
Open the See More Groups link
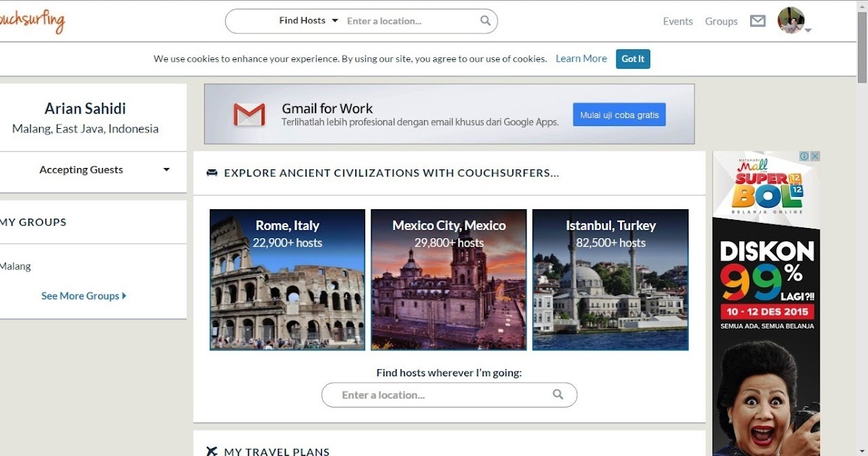tap(84, 295)
